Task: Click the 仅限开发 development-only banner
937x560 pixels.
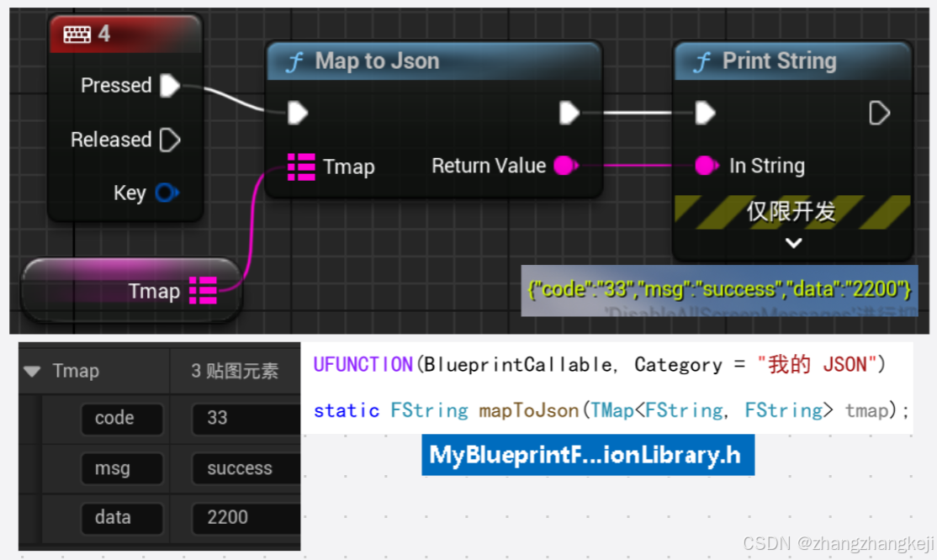Action: [791, 212]
